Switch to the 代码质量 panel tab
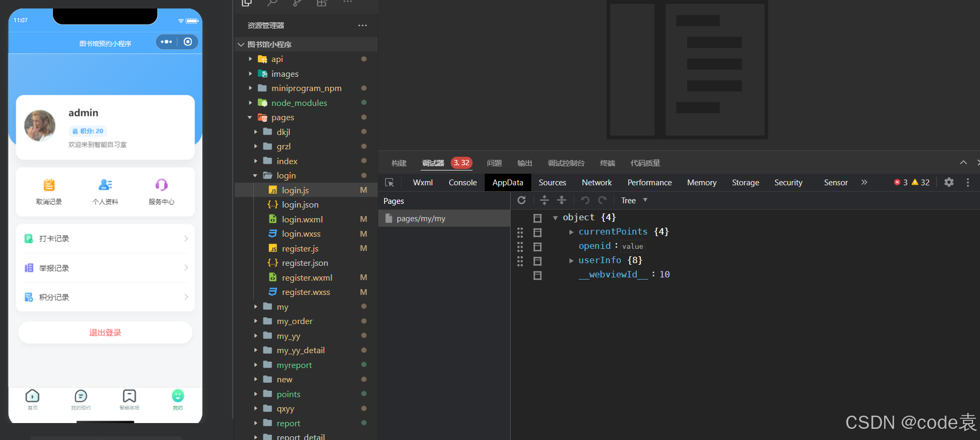This screenshot has width=980, height=440. (x=645, y=163)
